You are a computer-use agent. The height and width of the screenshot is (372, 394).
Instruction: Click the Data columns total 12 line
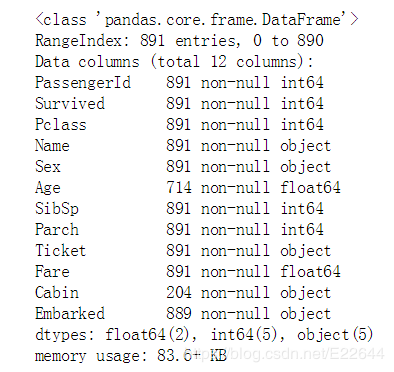(174, 62)
